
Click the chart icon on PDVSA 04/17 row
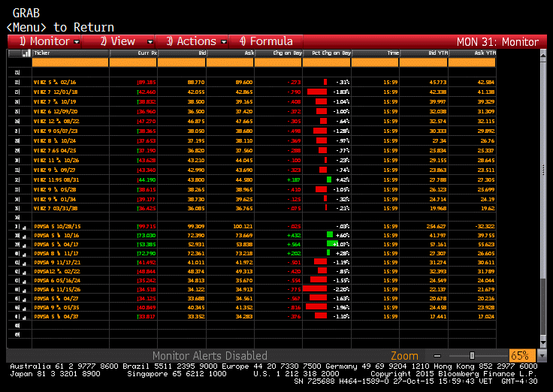click(x=24, y=246)
